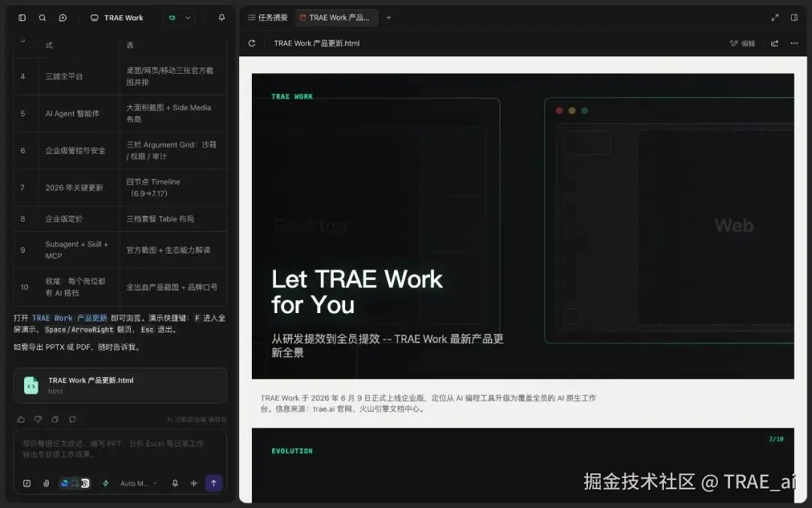Viewport: 812px width, 508px height.
Task: Click the 编辑 edit button
Action: pyautogui.click(x=743, y=44)
